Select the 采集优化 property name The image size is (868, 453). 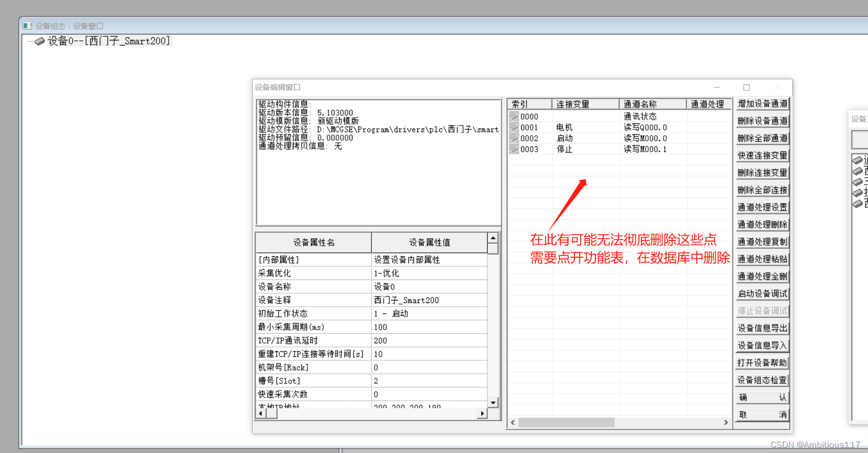pos(314,273)
